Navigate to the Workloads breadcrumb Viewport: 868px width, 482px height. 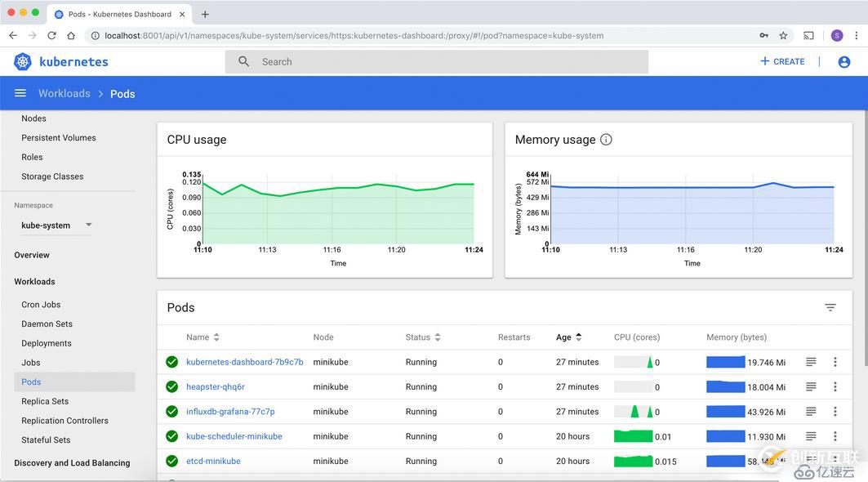(64, 93)
